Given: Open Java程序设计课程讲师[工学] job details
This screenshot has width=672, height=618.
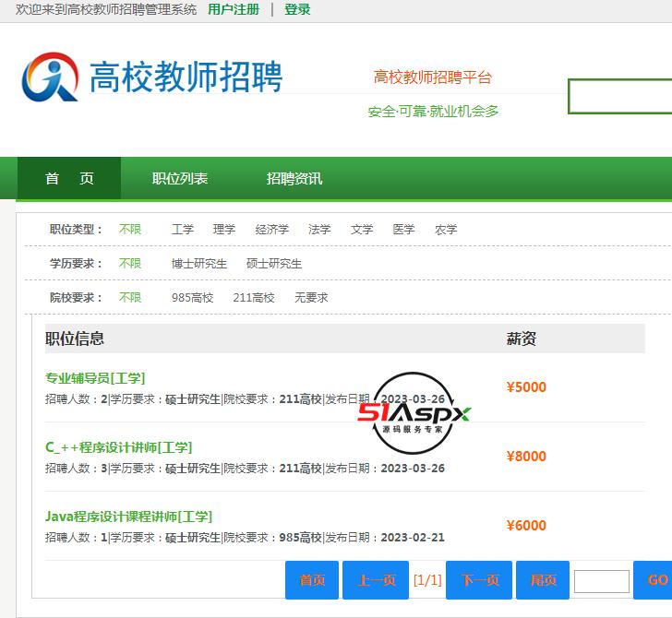Looking at the screenshot, I should click(128, 517).
